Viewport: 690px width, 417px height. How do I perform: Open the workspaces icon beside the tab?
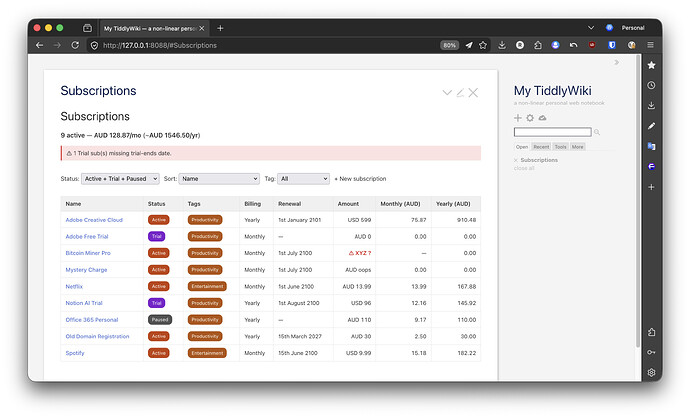(88, 28)
